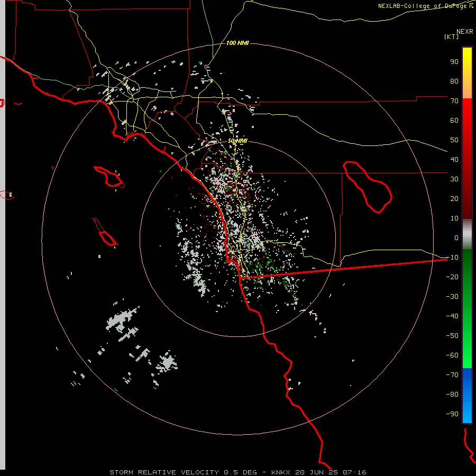Click the 50 NMI range ring label
The width and height of the screenshot is (476, 476).
[237, 141]
